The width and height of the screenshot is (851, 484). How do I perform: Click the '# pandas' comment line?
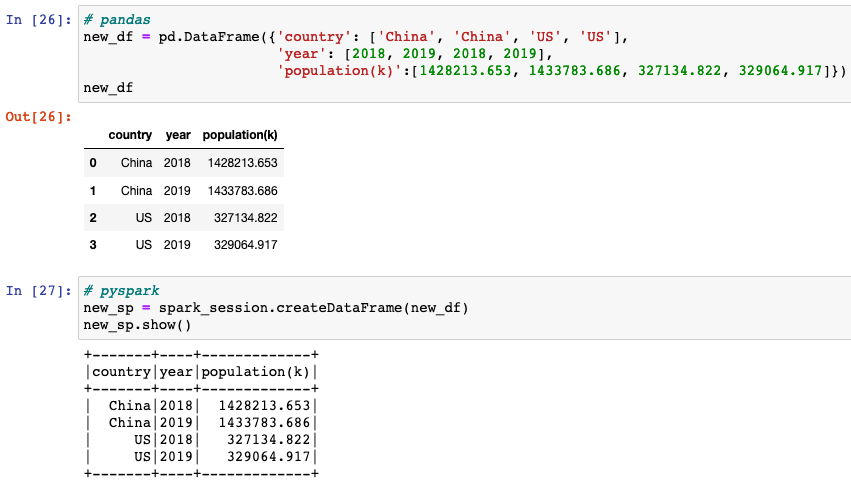pyautogui.click(x=117, y=20)
